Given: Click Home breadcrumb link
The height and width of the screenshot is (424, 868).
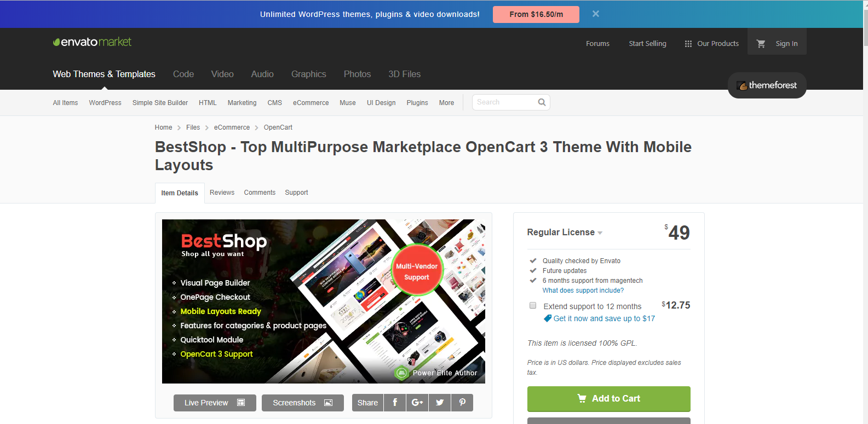Looking at the screenshot, I should pos(163,127).
